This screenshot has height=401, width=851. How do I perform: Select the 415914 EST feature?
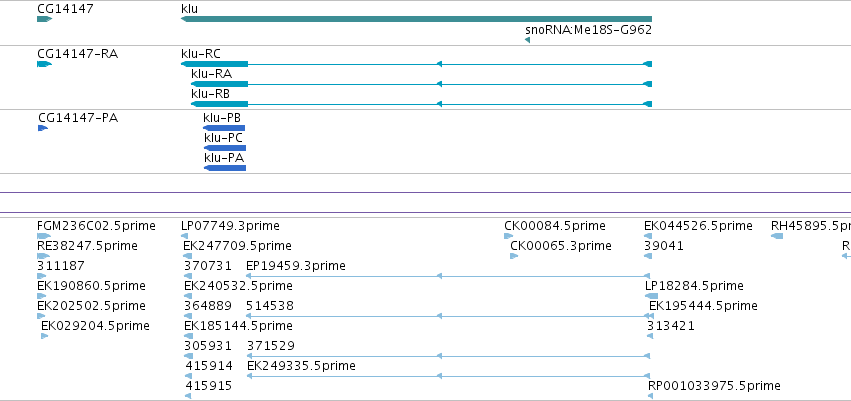[188, 377]
